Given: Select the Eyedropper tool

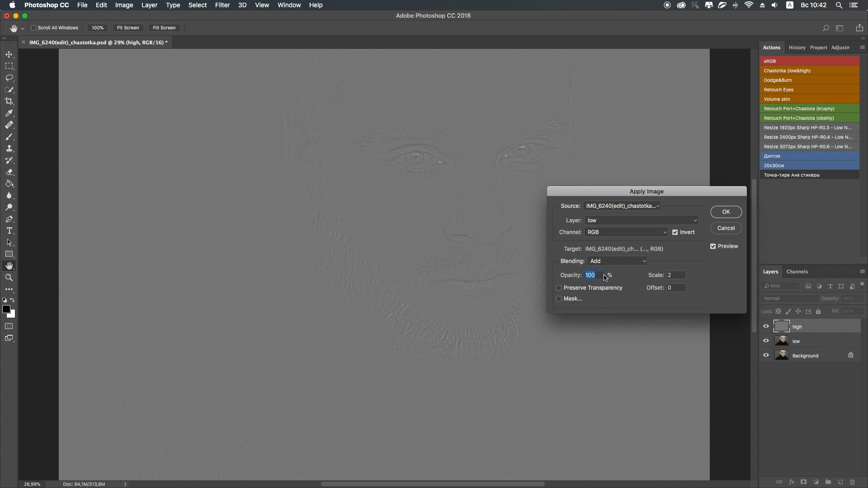Looking at the screenshot, I should click(9, 113).
